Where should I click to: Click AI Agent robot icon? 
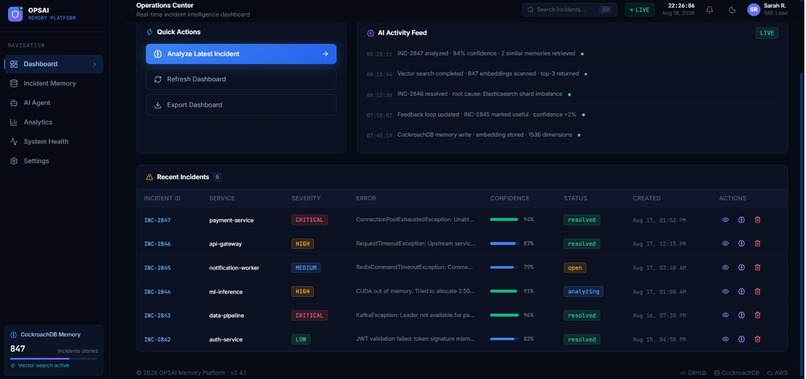click(14, 103)
